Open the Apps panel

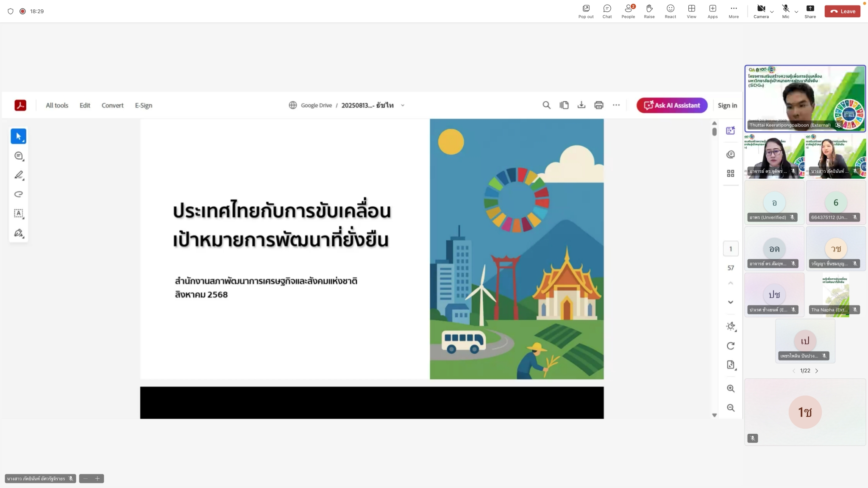[712, 11]
